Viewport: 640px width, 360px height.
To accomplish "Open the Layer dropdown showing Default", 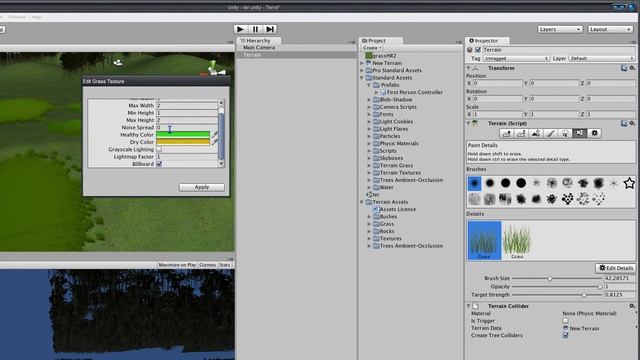I will [602, 58].
